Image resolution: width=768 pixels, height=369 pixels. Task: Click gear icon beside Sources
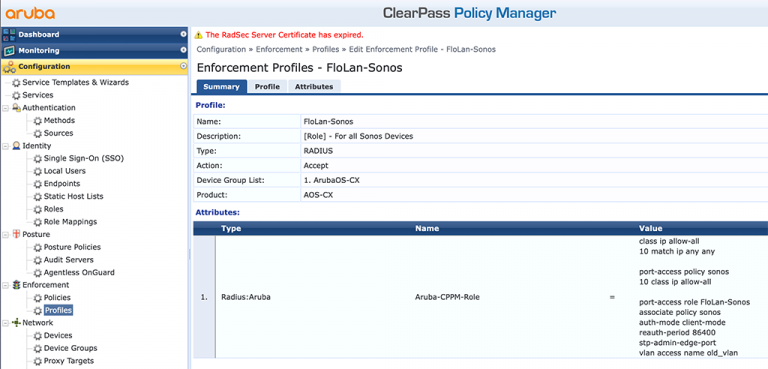click(38, 134)
